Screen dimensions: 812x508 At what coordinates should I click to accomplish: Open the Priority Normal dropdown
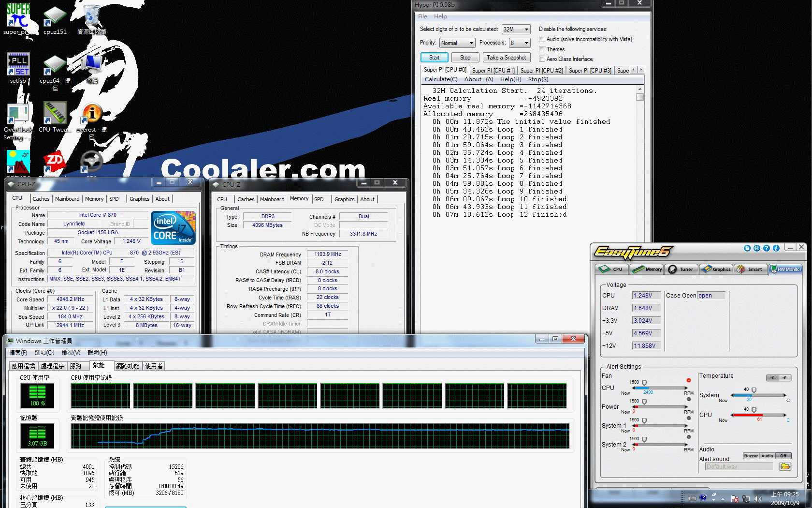[457, 43]
